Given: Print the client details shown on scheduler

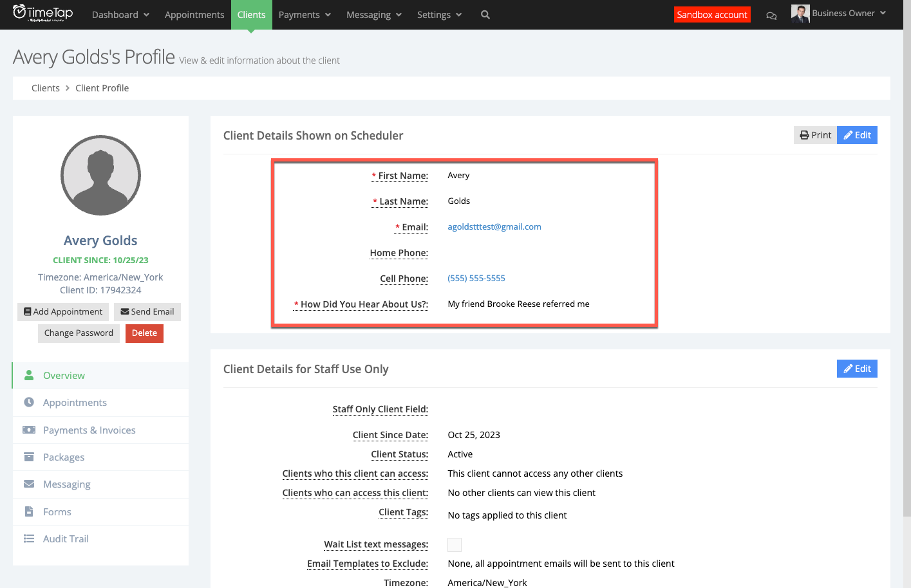Looking at the screenshot, I should (815, 134).
